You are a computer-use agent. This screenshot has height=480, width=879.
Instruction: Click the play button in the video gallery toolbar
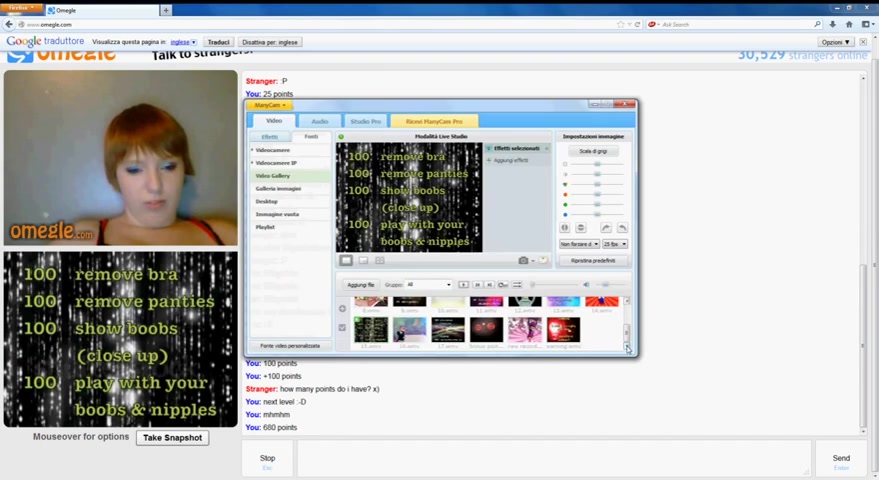point(463,285)
